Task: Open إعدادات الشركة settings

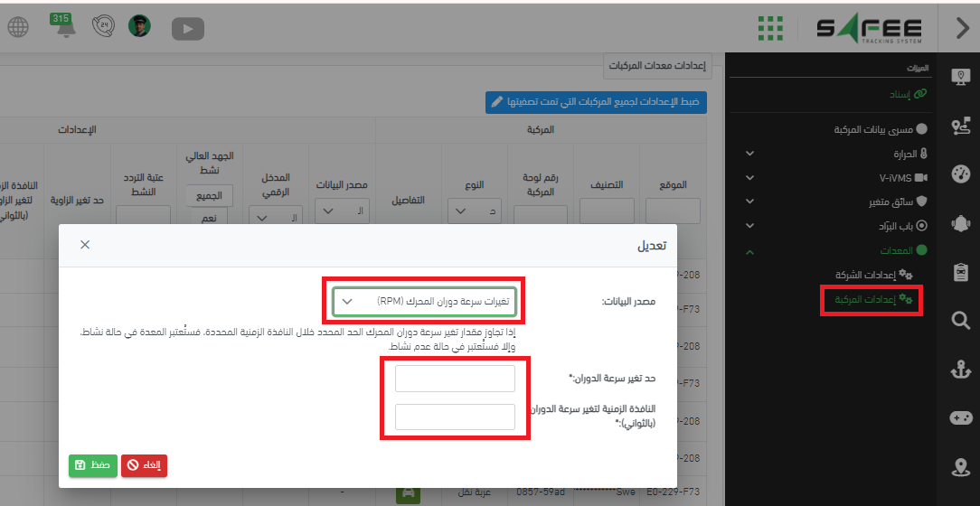Action: [x=874, y=275]
